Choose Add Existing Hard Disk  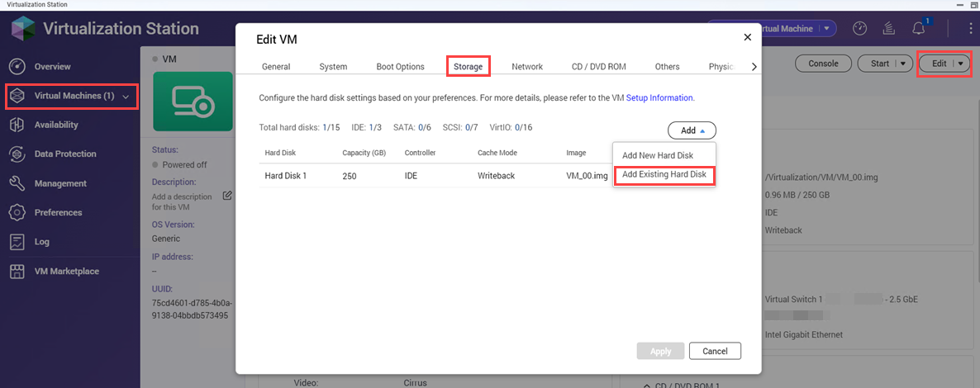(x=664, y=175)
